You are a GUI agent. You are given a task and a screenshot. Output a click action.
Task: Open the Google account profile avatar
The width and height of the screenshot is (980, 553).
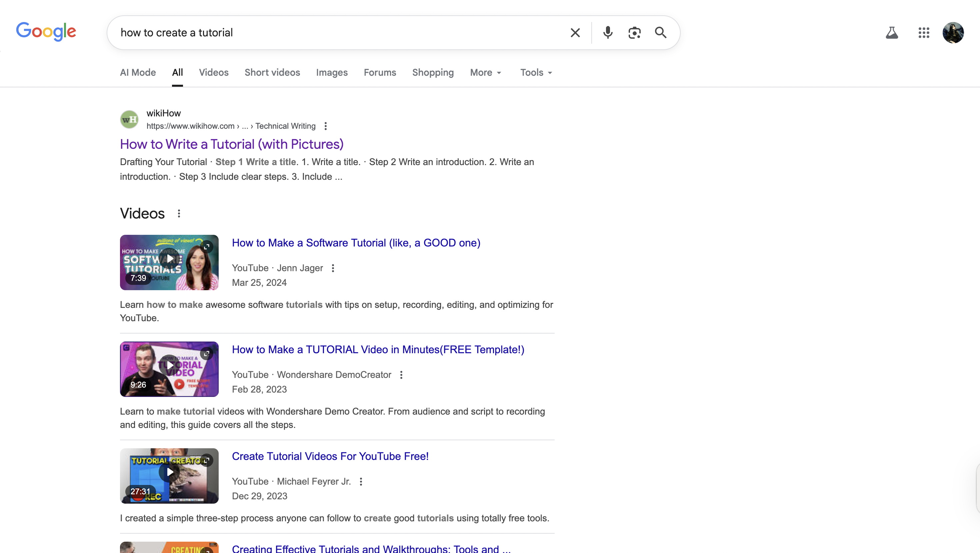coord(953,33)
